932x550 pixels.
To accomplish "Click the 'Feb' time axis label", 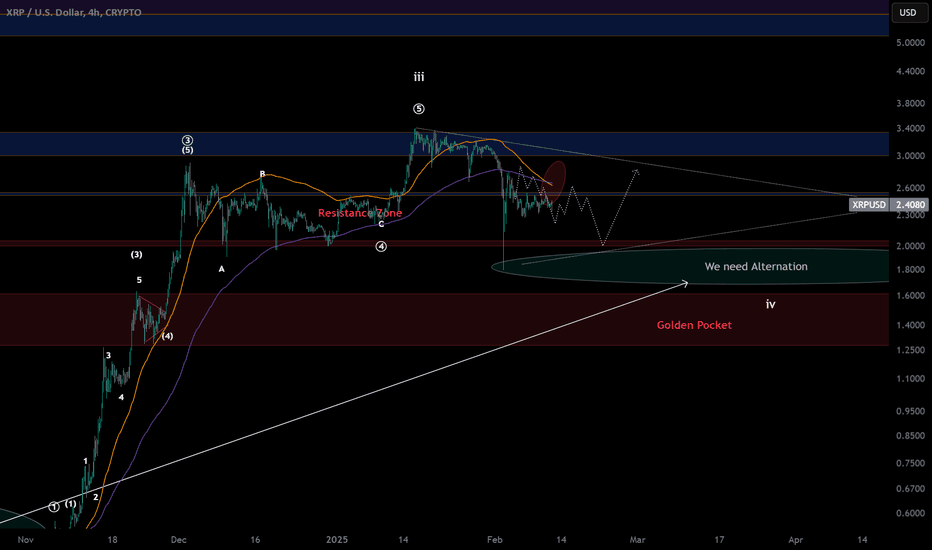I will pyautogui.click(x=495, y=540).
